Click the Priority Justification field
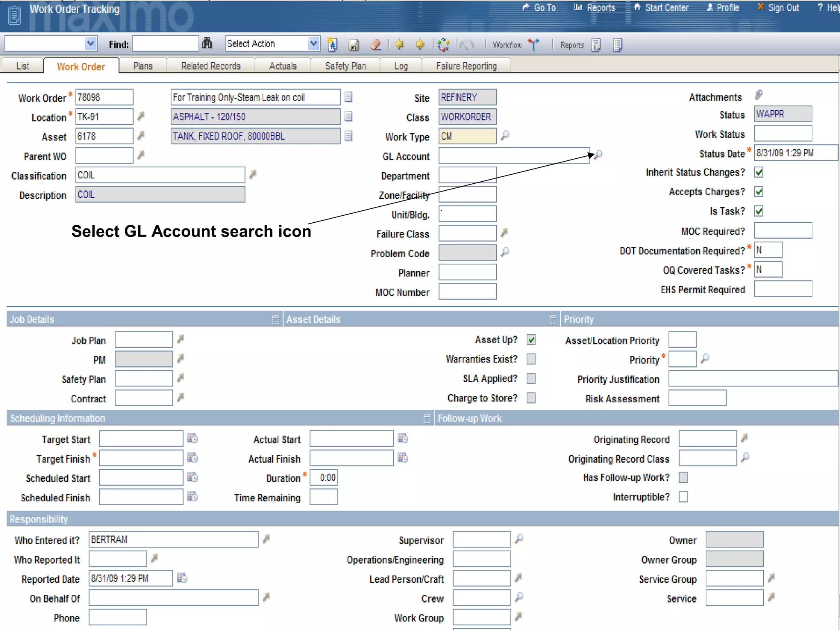This screenshot has height=630, width=840. tap(753, 378)
